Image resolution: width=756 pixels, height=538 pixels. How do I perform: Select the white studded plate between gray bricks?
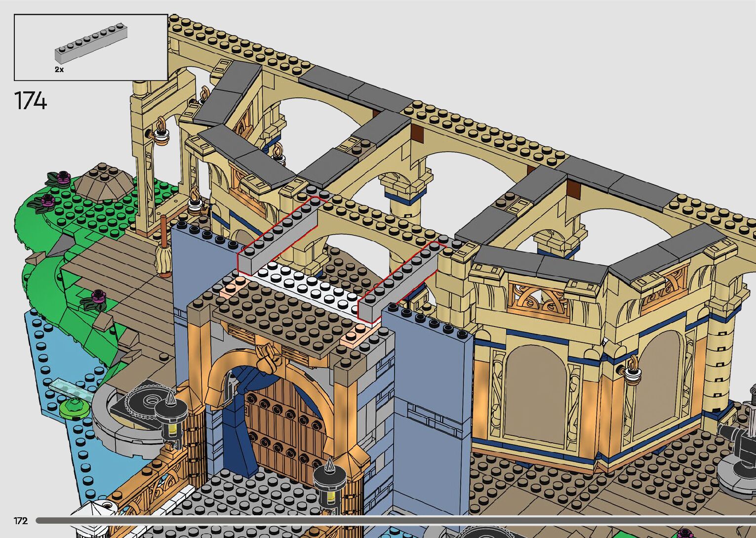pos(306,287)
